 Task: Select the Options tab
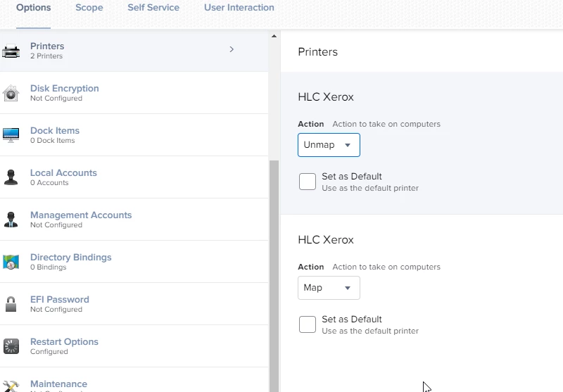pyautogui.click(x=34, y=8)
